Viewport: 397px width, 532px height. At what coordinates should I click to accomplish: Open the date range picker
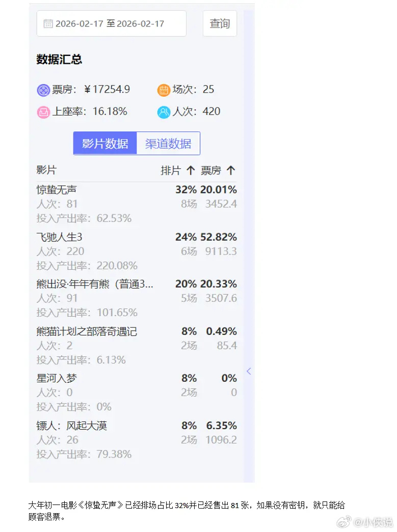[x=111, y=23]
